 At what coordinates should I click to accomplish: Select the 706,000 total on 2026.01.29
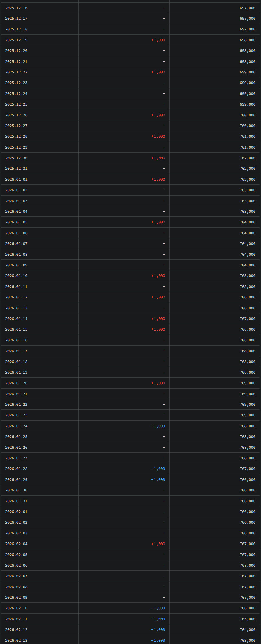point(248,480)
